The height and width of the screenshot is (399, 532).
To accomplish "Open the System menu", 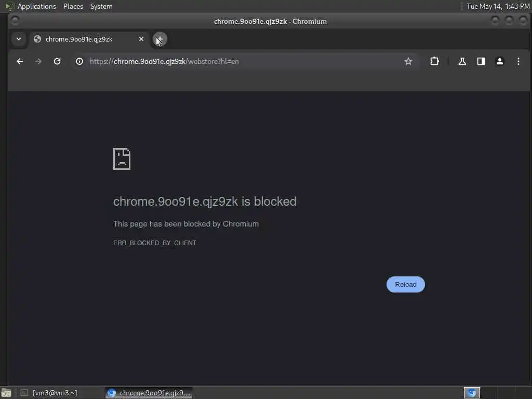I will pyautogui.click(x=101, y=6).
